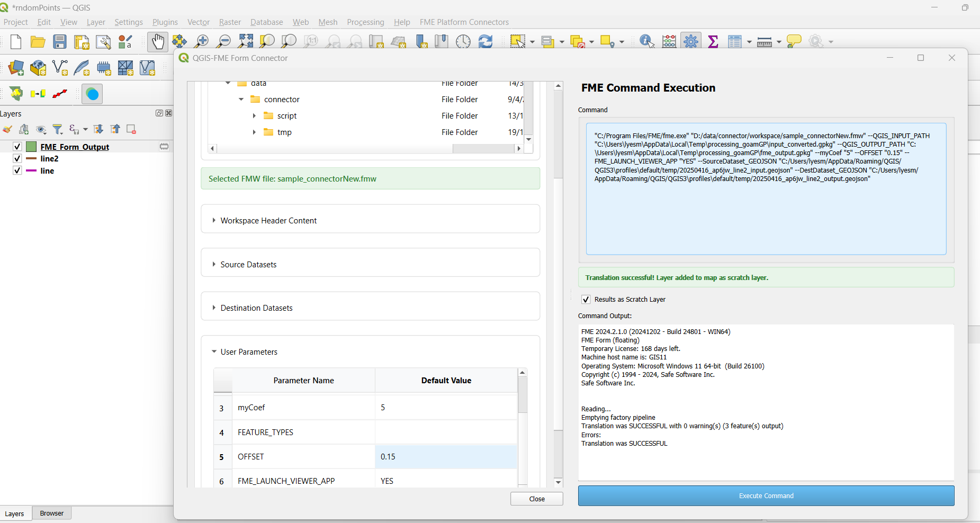Activate the Zoom In magnifier tool

(202, 41)
